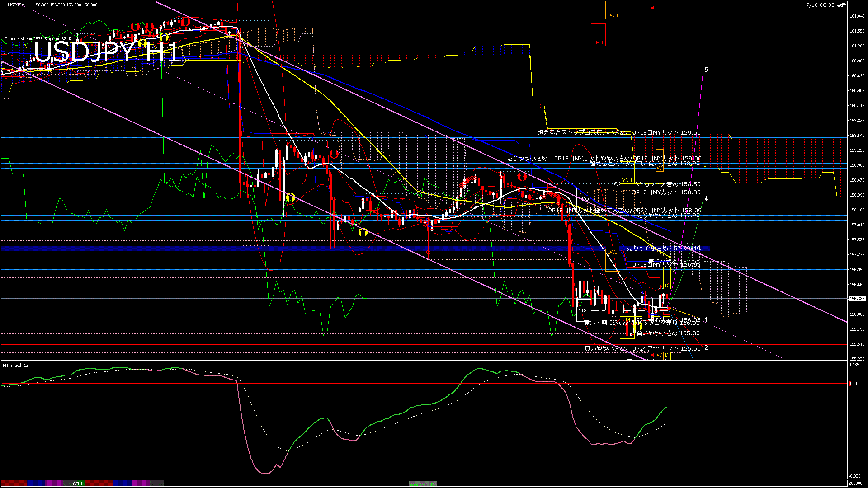Click the yellow YDL yesterday-low marker
868x488 pixels.
[x=627, y=320]
